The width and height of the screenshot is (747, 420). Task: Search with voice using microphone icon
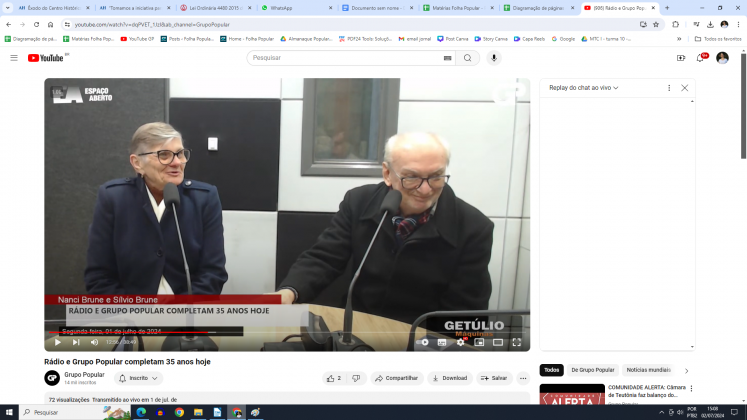(493, 58)
